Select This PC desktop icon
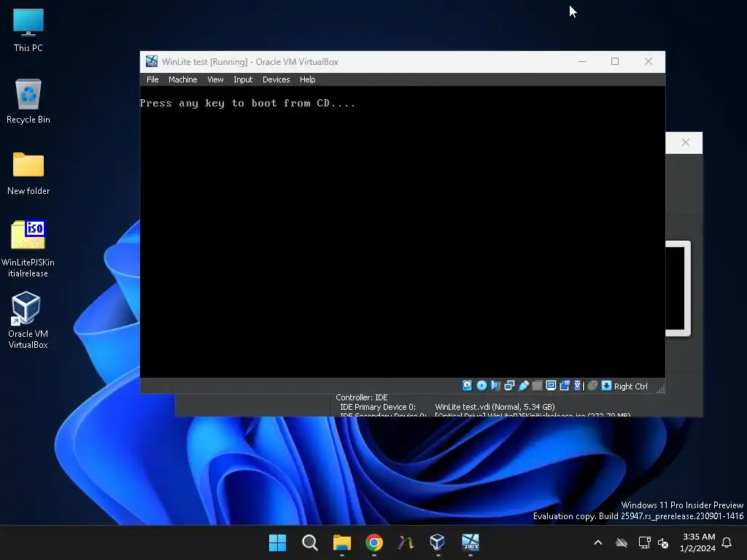This screenshot has height=560, width=747. [28, 30]
